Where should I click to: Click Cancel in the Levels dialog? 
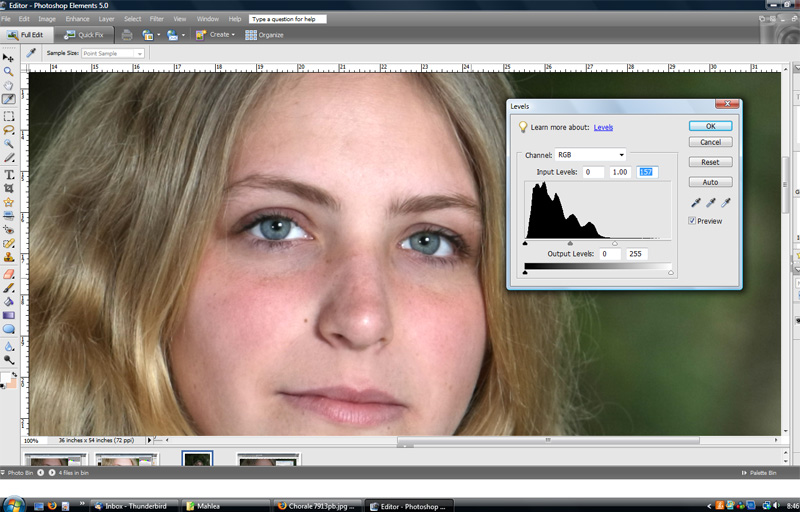click(x=710, y=142)
